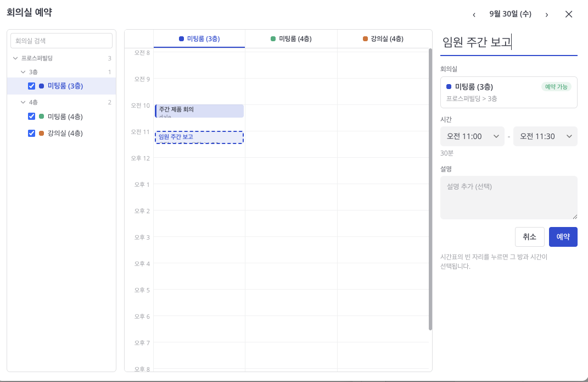Click the 오후 5 time label

coord(142,290)
